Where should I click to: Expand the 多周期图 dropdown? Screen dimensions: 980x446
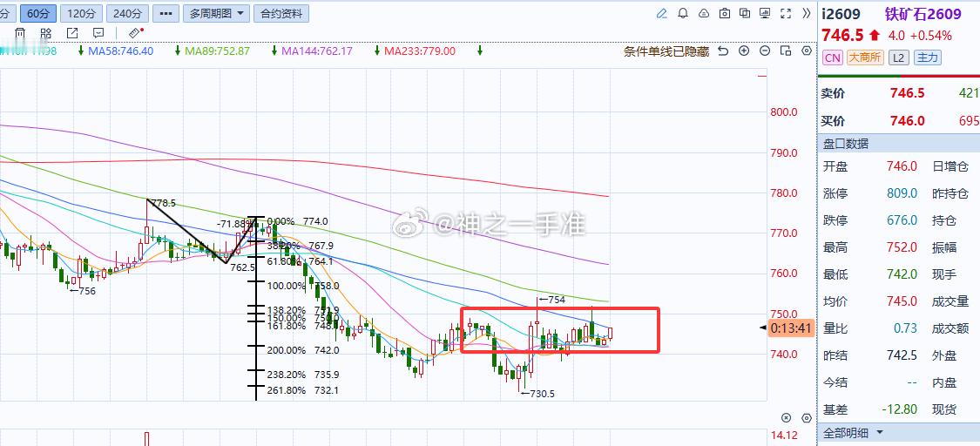pos(216,13)
